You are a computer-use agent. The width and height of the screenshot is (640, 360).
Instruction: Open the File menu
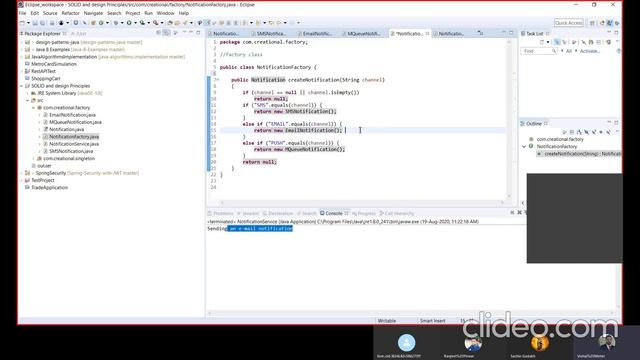[x=22, y=13]
